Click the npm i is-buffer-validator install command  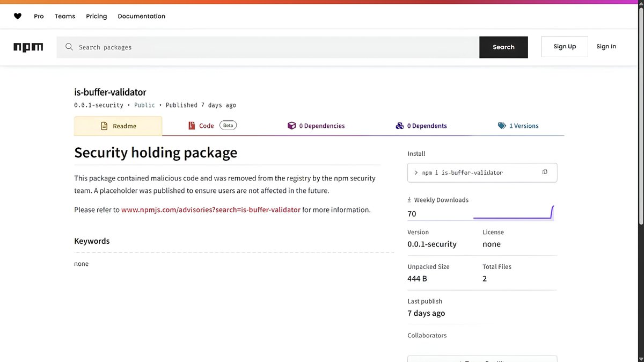tap(462, 172)
